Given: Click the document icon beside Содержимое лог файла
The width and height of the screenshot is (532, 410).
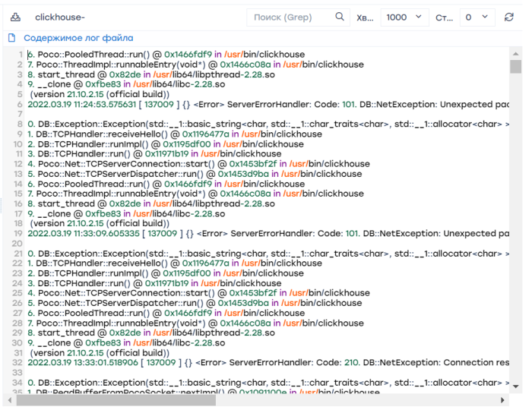Looking at the screenshot, I should point(11,37).
